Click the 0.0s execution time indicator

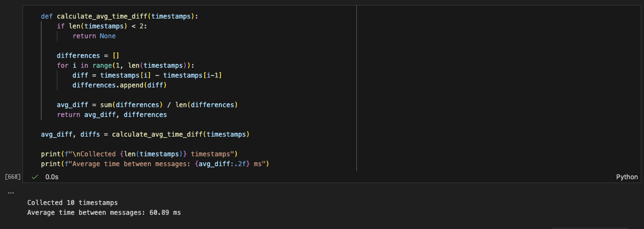point(52,177)
